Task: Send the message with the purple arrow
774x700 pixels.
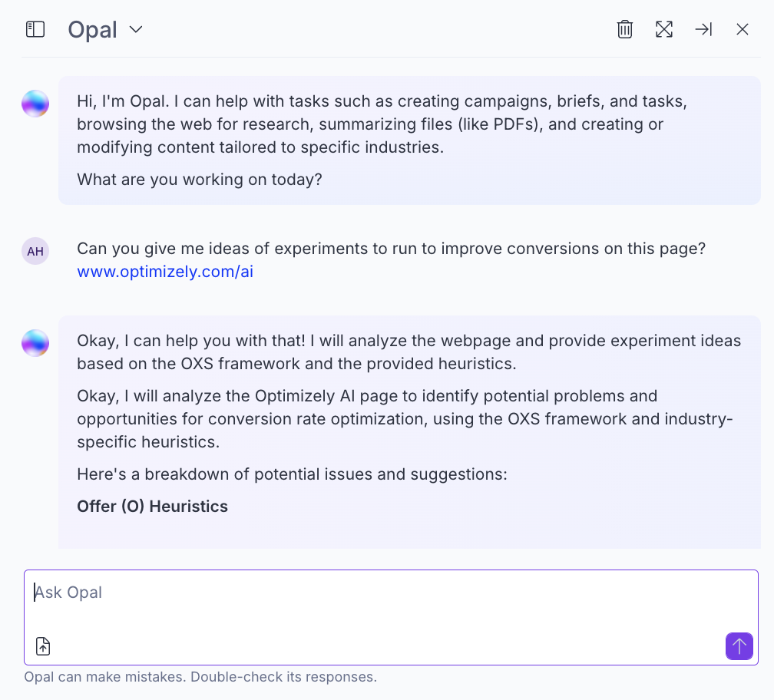Action: [739, 646]
